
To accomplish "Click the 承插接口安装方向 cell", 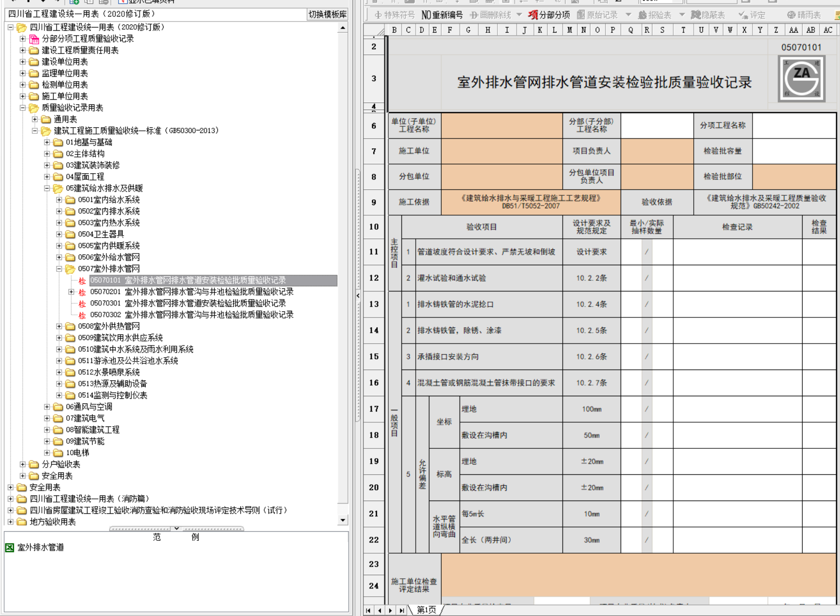I will tap(489, 357).
